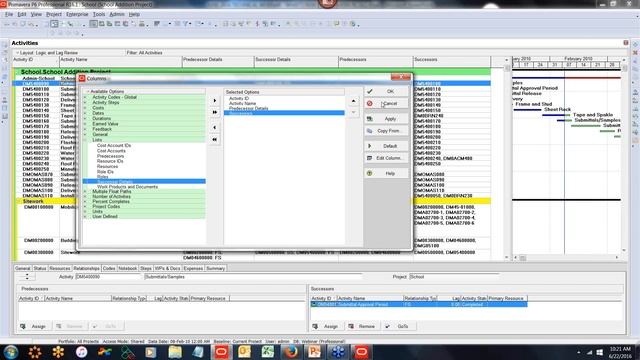This screenshot has width=640, height=360.
Task: Open the Admin menu
Action: click(117, 14)
